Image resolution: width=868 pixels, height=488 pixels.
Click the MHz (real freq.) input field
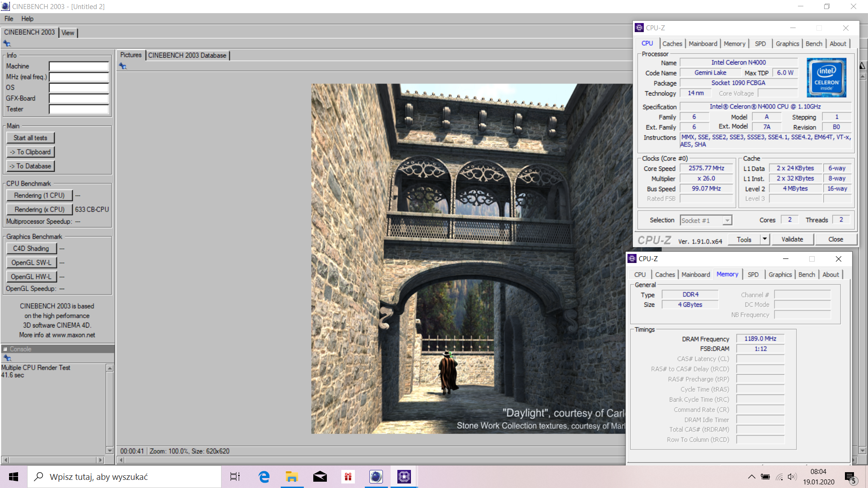[79, 77]
